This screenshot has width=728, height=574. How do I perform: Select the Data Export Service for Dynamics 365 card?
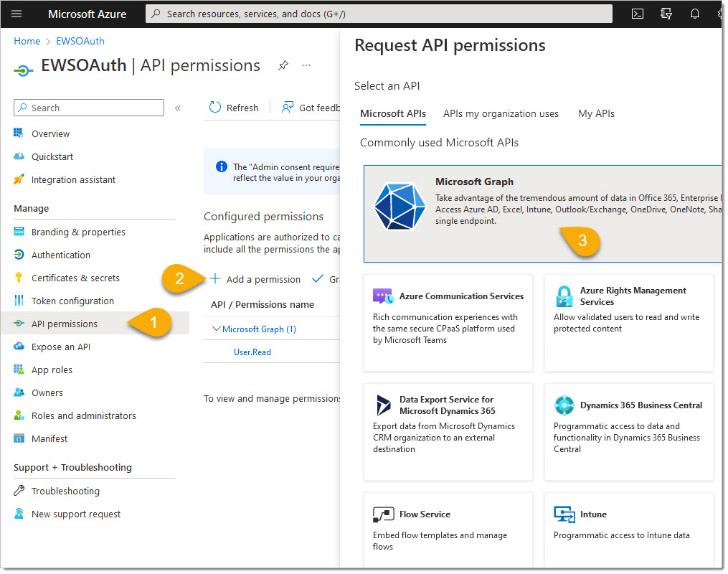click(x=449, y=433)
